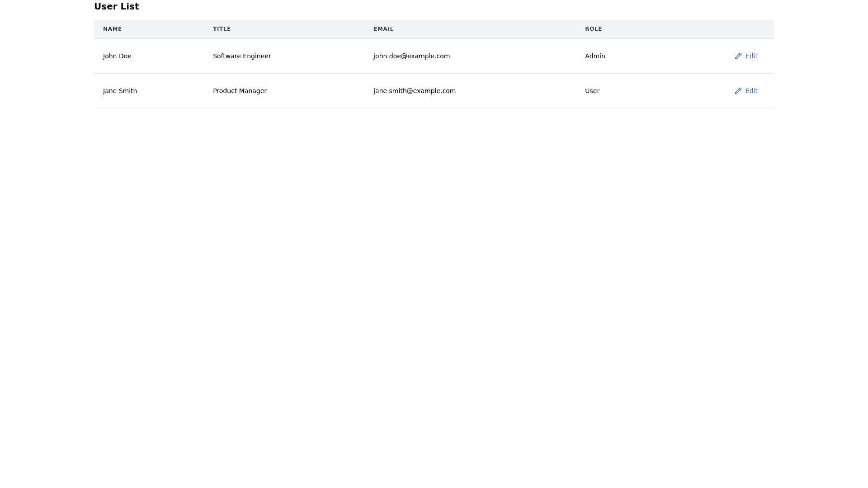This screenshot has height=488, width=868.
Task: Click the pencil icon in John Doe's row
Action: click(x=738, y=56)
